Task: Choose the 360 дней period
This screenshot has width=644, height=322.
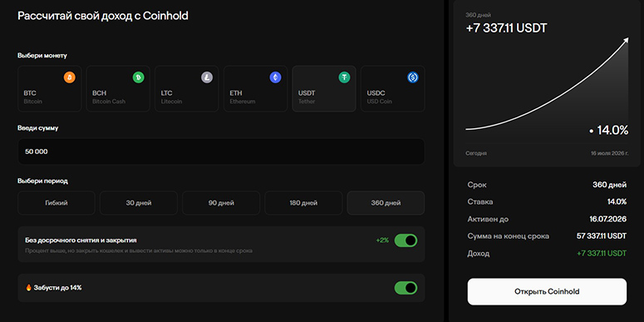Action: (386, 203)
